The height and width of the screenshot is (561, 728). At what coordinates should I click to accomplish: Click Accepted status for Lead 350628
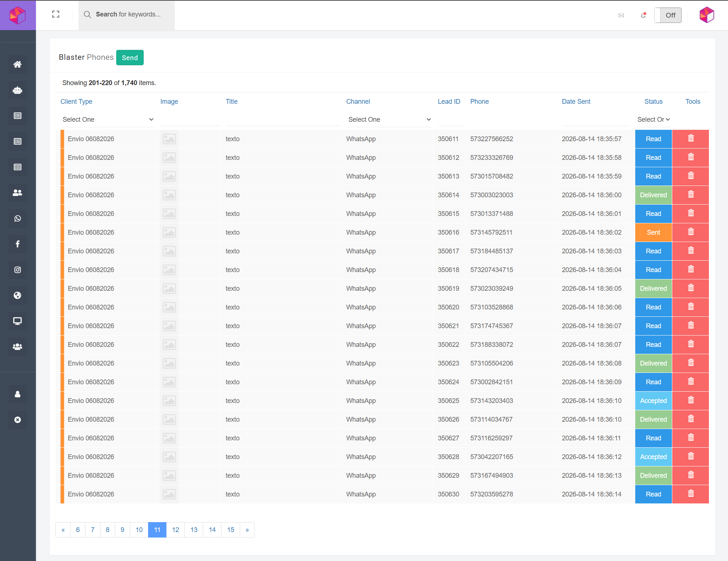(x=653, y=456)
